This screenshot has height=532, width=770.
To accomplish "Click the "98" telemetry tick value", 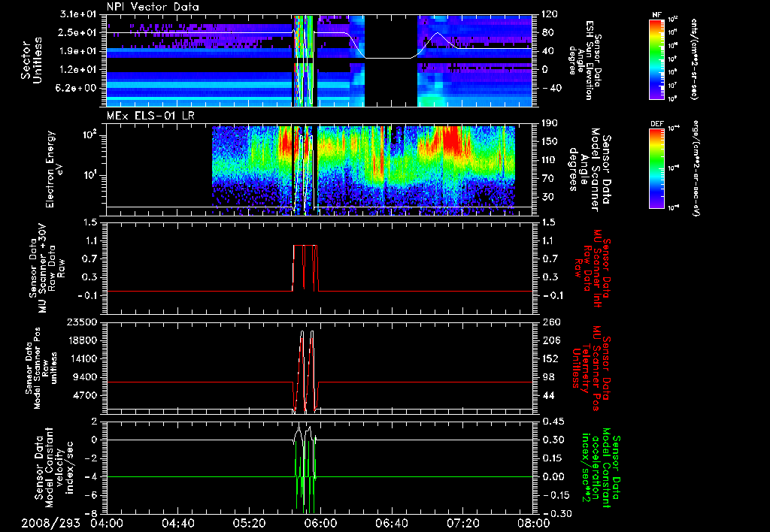I will tap(547, 377).
